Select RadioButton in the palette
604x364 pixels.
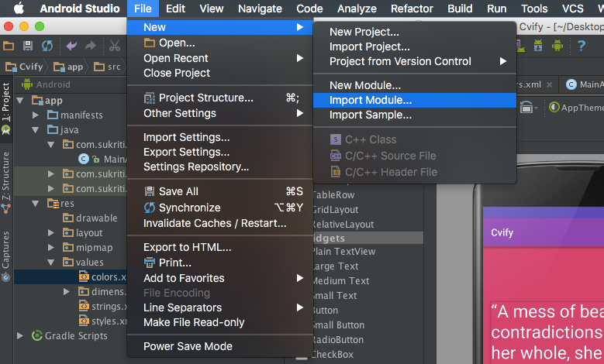click(338, 340)
